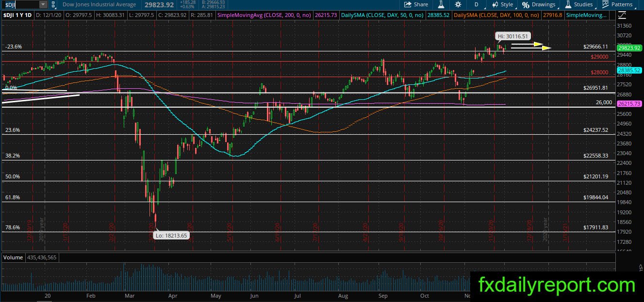Click the 50.0% Fibonacci percentage label
Image resolution: width=644 pixels, height=302 pixels.
coord(12,177)
